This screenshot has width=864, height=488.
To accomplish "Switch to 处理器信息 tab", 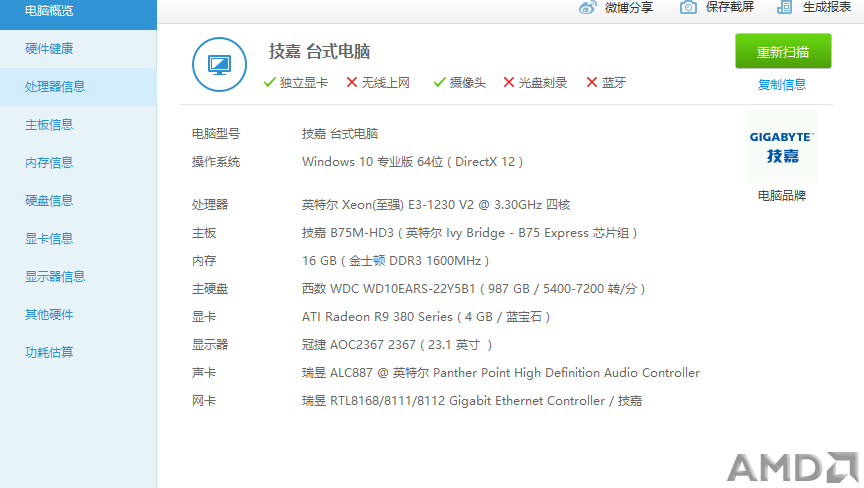I will tap(78, 86).
